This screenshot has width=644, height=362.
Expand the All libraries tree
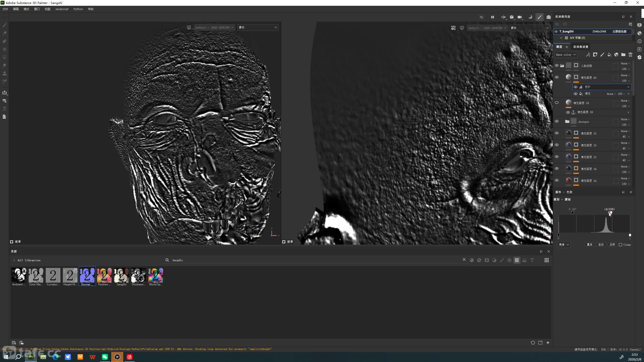click(14, 260)
